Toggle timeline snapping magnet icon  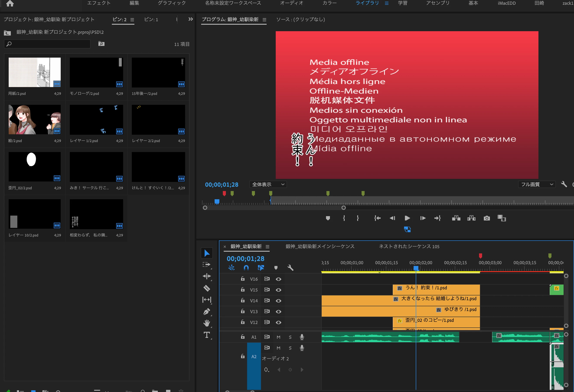pos(246,268)
